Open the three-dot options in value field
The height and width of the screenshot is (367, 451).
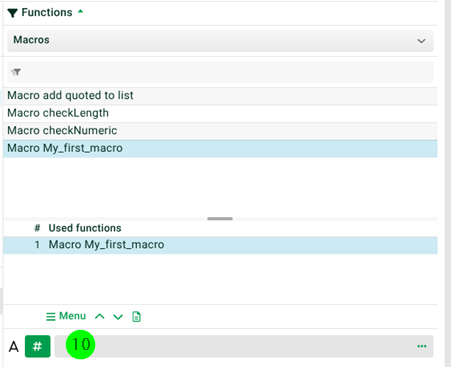pyautogui.click(x=422, y=346)
